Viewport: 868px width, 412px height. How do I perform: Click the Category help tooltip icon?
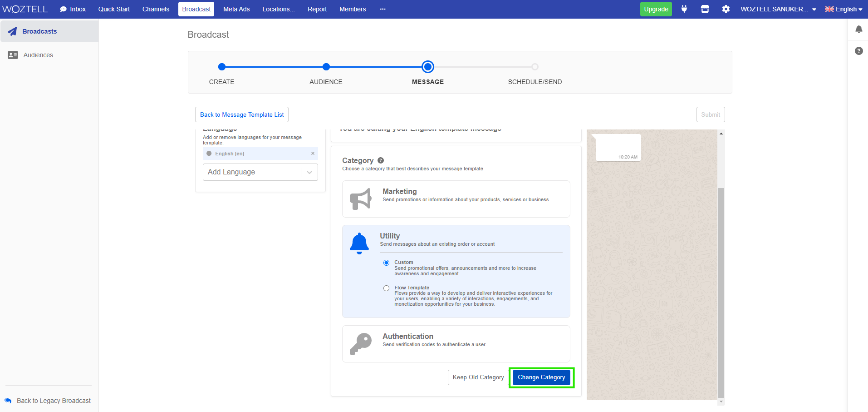click(x=381, y=160)
